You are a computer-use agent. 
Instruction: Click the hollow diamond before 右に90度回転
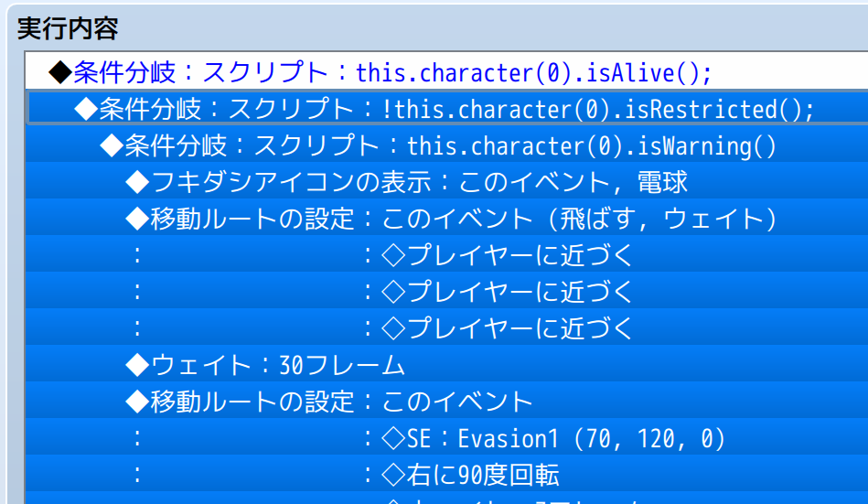point(392,475)
